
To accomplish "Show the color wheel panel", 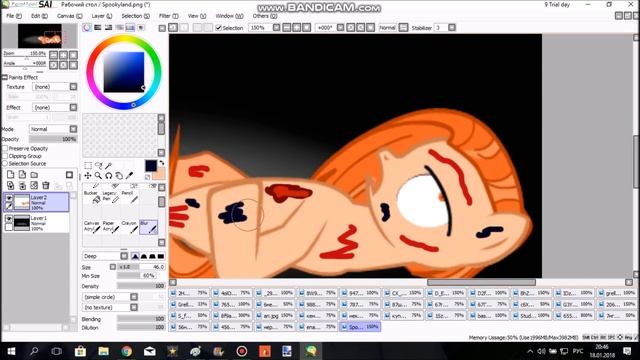I will pyautogui.click(x=87, y=27).
